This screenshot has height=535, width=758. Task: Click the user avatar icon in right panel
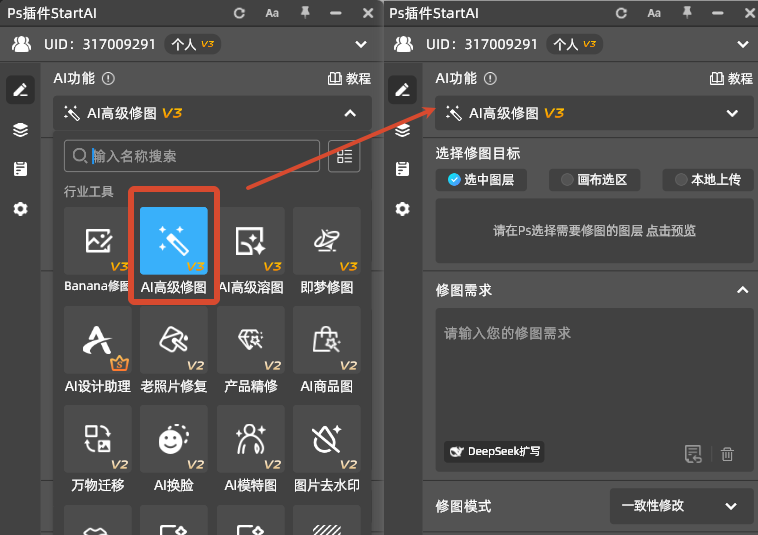coord(403,44)
